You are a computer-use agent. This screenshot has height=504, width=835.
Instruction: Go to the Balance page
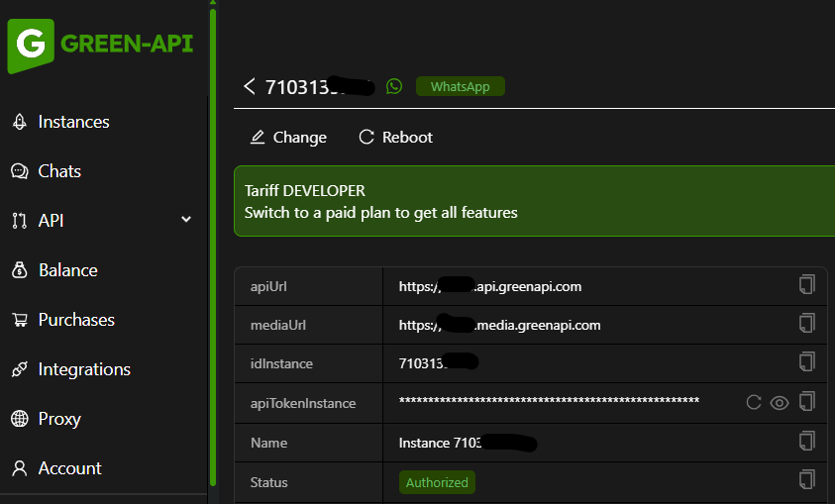pos(67,270)
